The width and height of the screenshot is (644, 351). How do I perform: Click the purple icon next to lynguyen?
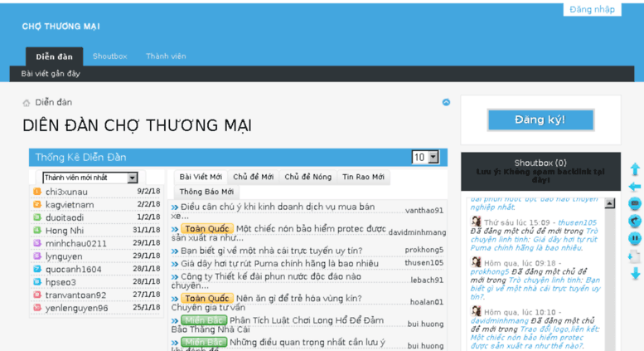(x=37, y=256)
